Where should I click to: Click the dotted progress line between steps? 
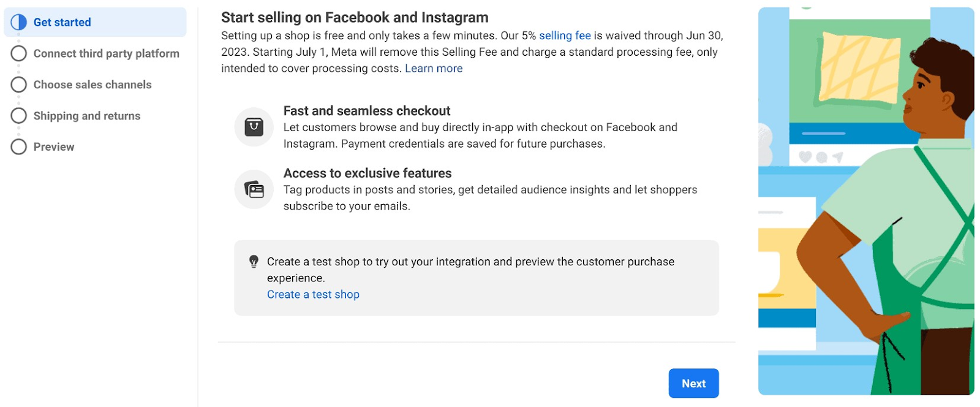[18, 69]
